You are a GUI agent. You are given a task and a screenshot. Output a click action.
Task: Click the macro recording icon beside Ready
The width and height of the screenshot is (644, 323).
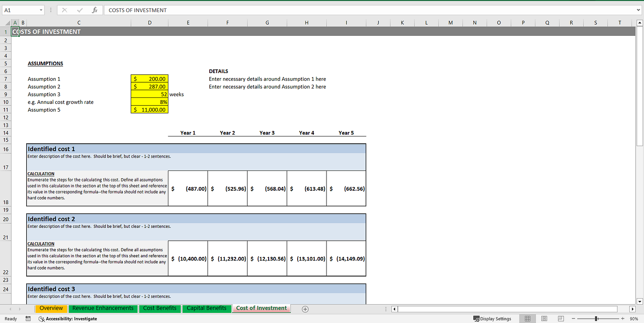28,318
